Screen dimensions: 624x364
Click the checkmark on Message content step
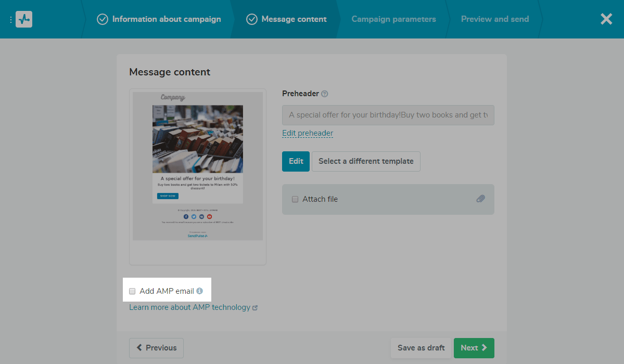tap(251, 19)
